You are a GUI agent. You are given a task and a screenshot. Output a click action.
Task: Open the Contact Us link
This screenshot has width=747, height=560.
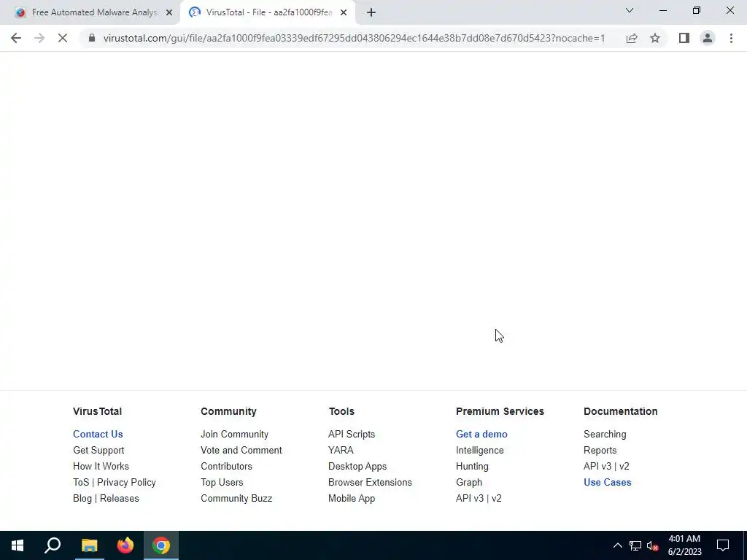pos(98,435)
